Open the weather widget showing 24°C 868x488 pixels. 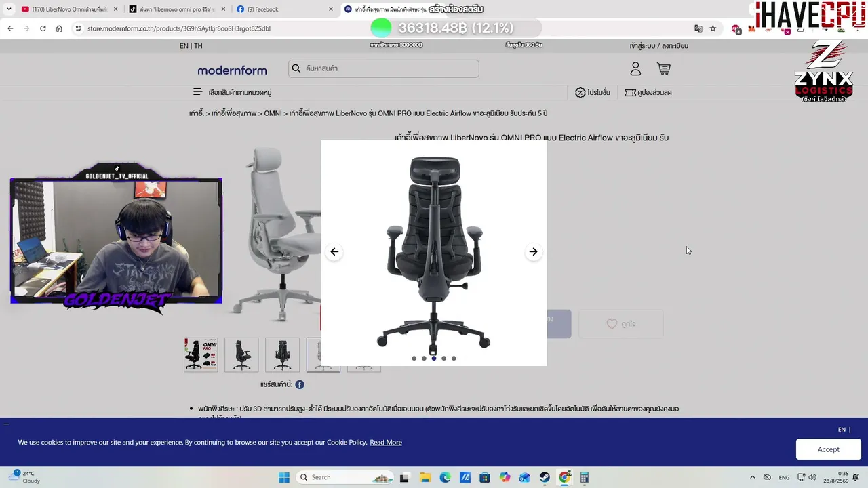point(24,476)
